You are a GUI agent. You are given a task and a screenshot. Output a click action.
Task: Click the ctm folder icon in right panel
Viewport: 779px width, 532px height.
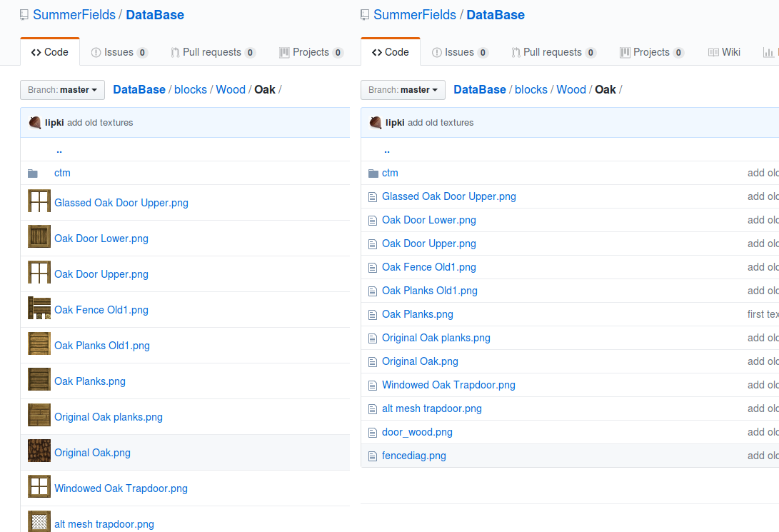pyautogui.click(x=373, y=174)
